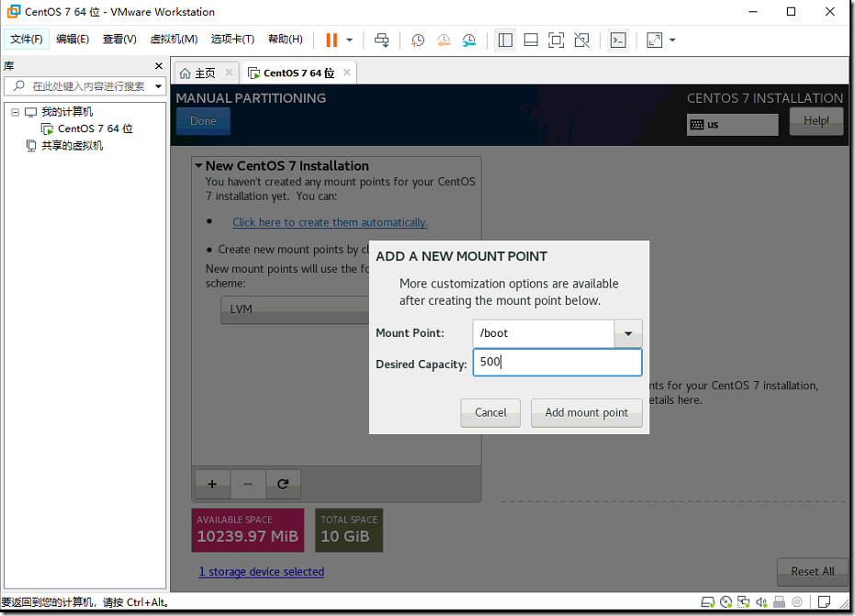Close the library panel

[x=159, y=66]
